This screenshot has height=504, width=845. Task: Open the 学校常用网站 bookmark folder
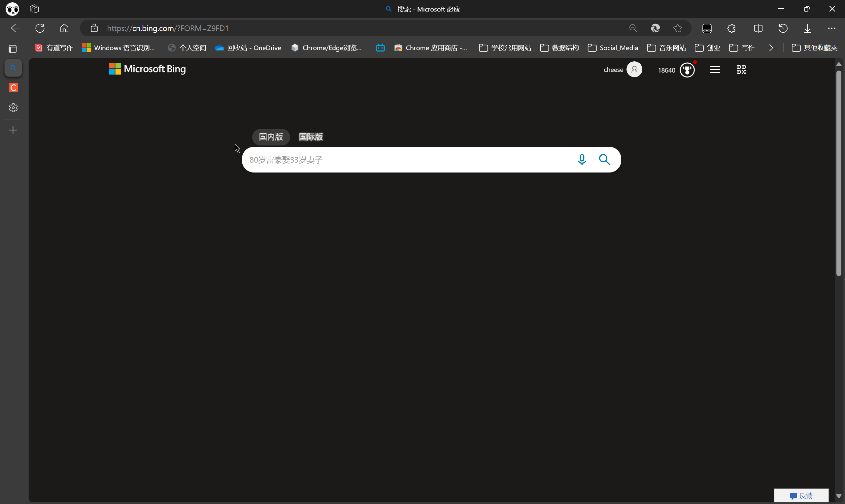505,48
